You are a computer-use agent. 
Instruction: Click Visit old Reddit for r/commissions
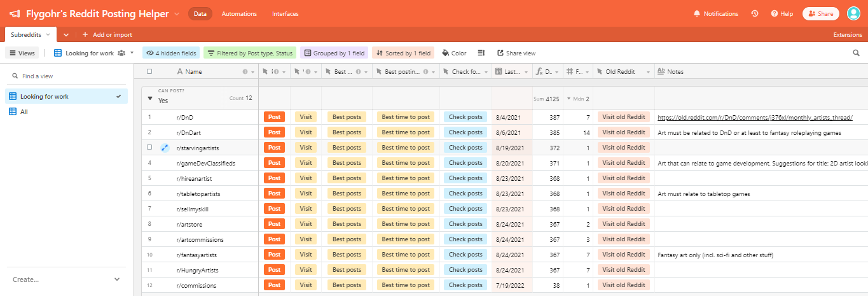click(x=624, y=285)
